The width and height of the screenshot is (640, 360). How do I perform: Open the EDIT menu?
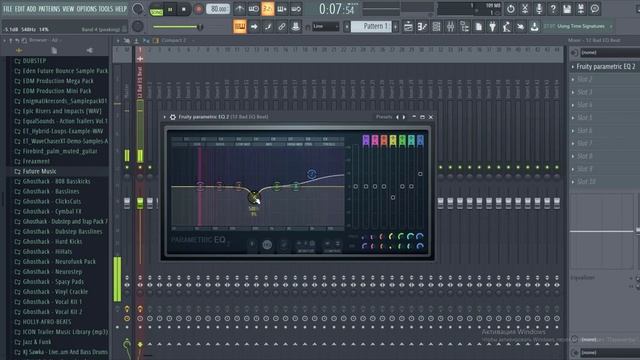[20, 9]
